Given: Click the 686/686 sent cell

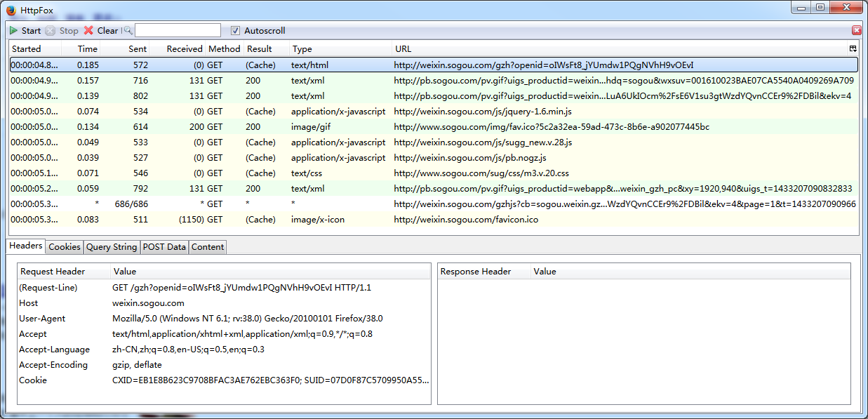Looking at the screenshot, I should [131, 204].
